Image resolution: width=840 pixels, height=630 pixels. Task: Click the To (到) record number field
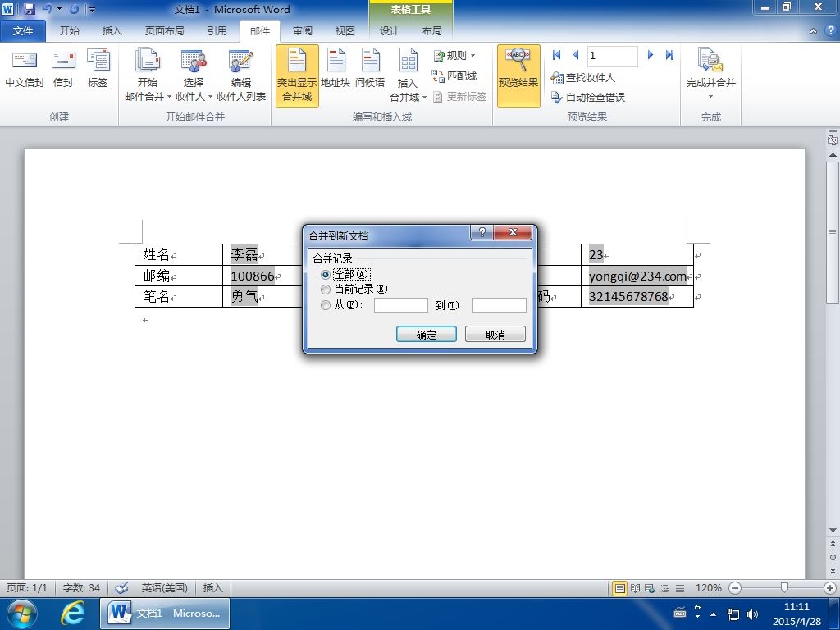pyautogui.click(x=500, y=305)
